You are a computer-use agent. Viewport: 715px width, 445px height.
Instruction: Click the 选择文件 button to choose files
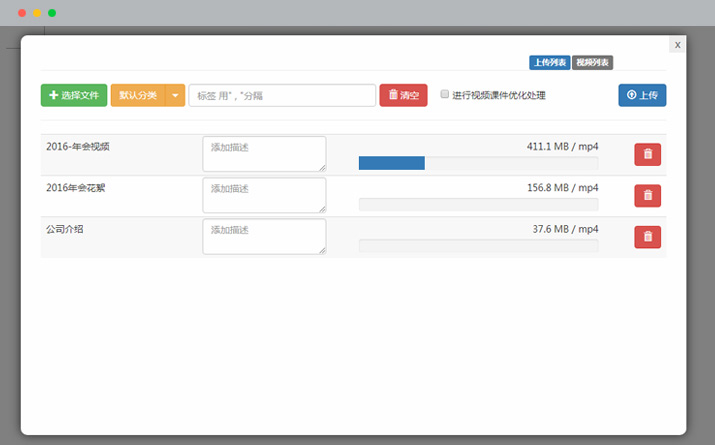tap(73, 95)
